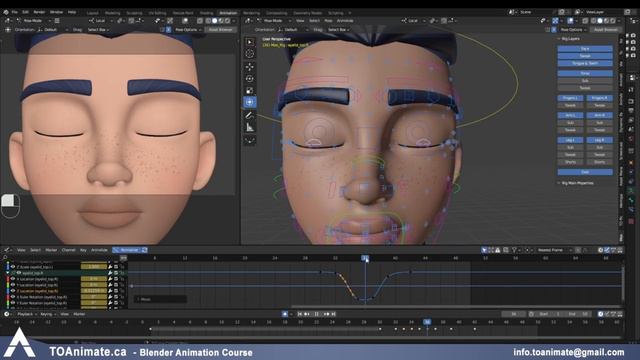Click Leg.L rig layer button
This screenshot has height=360, width=640.
click(x=570, y=140)
